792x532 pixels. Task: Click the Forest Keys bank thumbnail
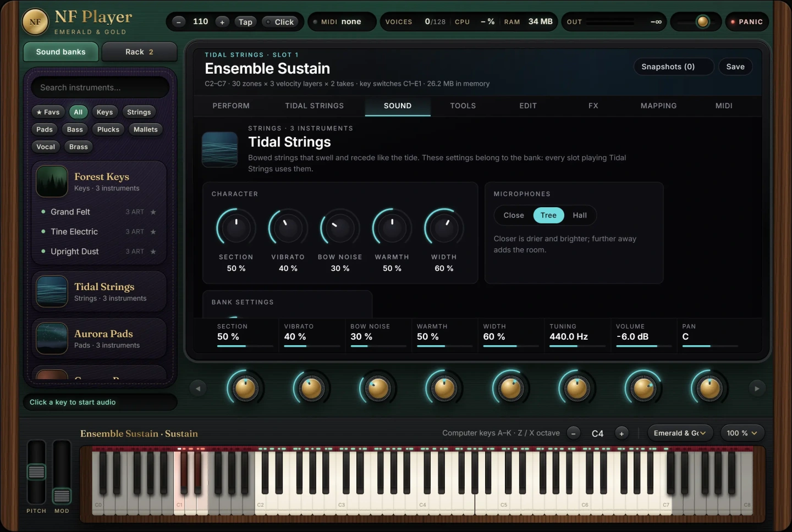pos(52,181)
